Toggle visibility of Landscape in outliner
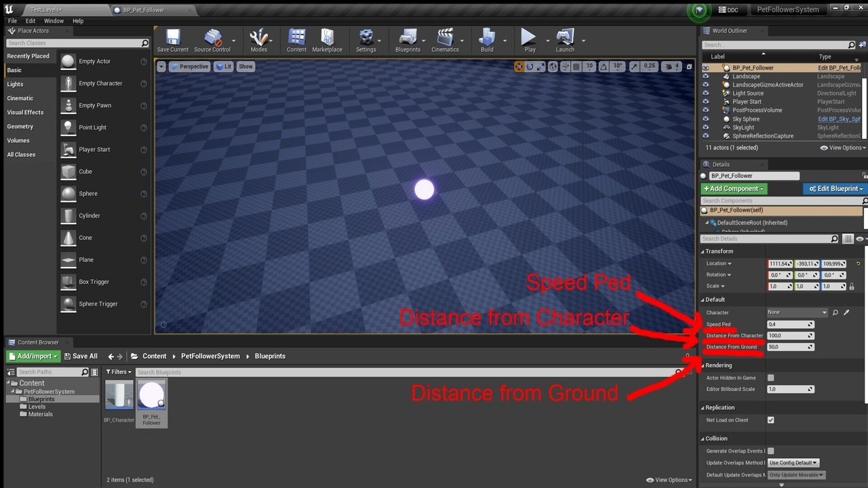This screenshot has width=868, height=488. click(x=705, y=77)
